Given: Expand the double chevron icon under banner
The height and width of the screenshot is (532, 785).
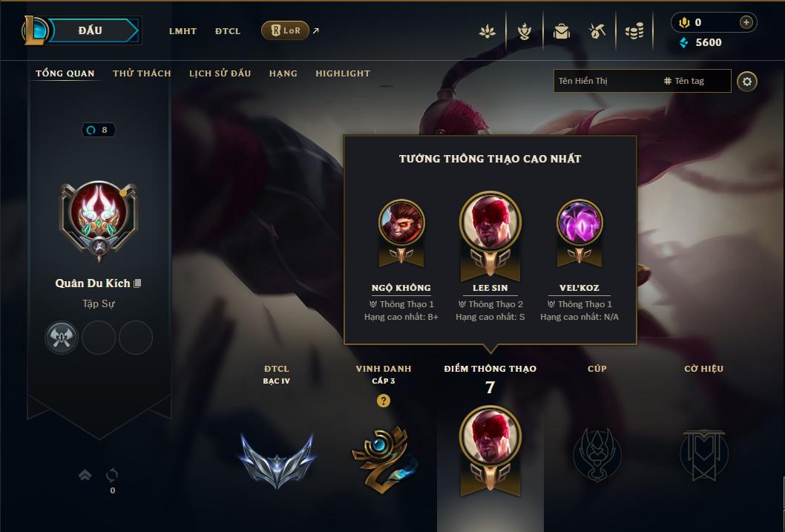Looking at the screenshot, I should click(x=85, y=474).
